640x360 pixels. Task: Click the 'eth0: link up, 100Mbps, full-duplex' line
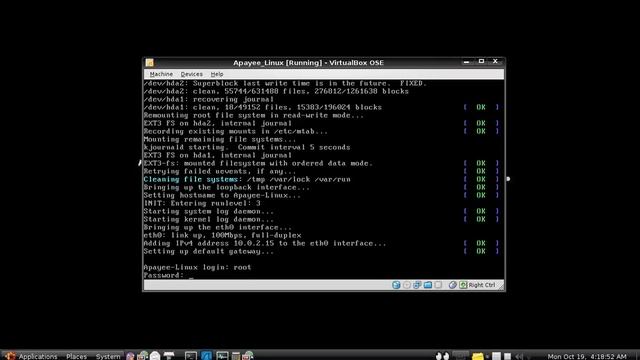(222, 236)
